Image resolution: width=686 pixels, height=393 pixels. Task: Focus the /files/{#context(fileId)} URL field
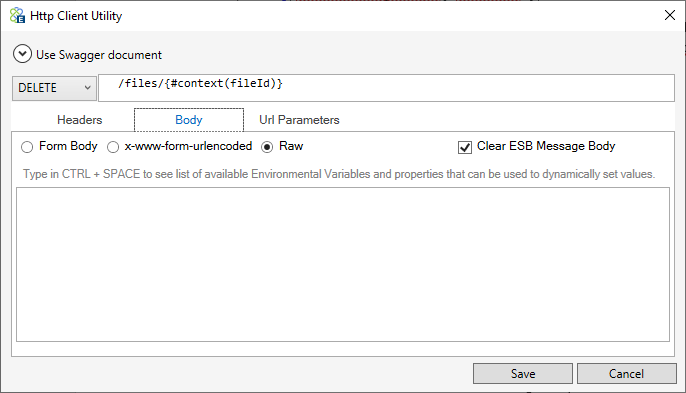pyautogui.click(x=386, y=88)
